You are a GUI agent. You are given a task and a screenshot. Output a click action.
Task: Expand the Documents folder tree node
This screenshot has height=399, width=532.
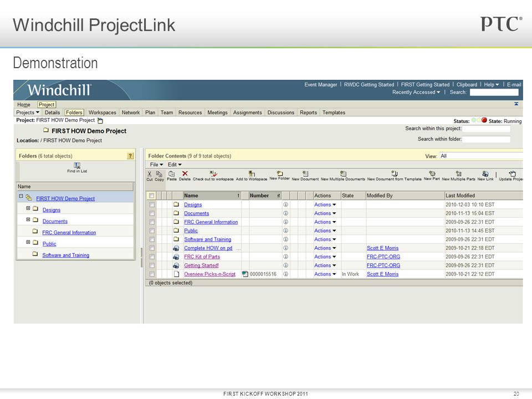pos(28,219)
